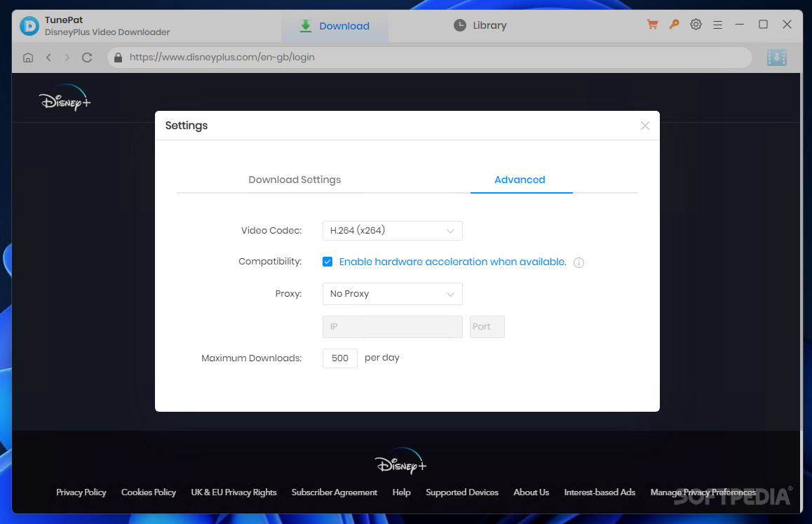Go to the browser home icon
The width and height of the screenshot is (812, 524).
28,58
